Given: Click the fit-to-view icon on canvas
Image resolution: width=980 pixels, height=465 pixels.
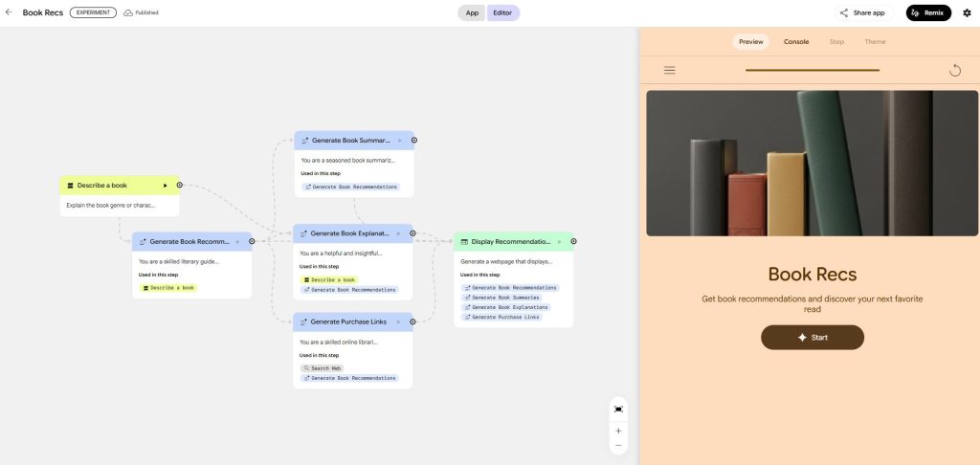Looking at the screenshot, I should point(618,409).
